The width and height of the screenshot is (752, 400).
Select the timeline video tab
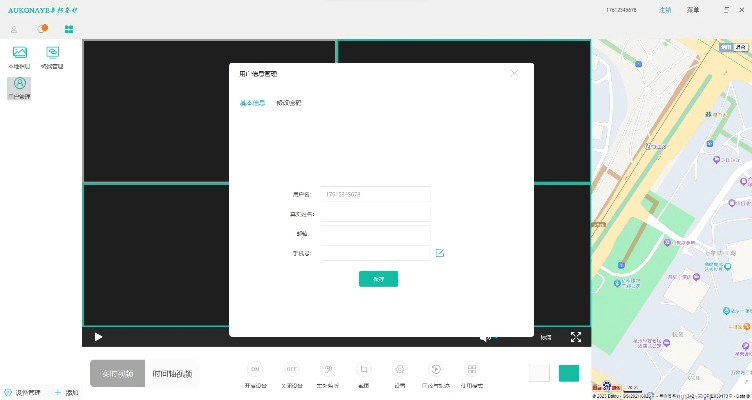(x=172, y=373)
